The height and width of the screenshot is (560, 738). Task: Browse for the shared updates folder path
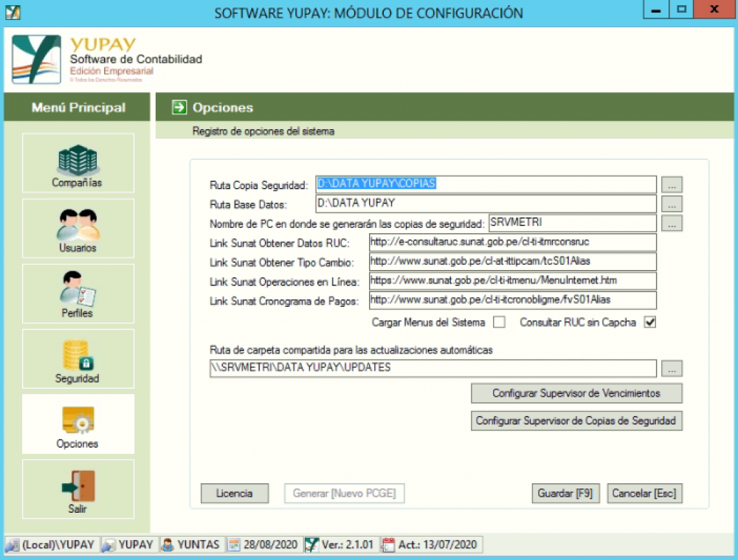coord(672,368)
